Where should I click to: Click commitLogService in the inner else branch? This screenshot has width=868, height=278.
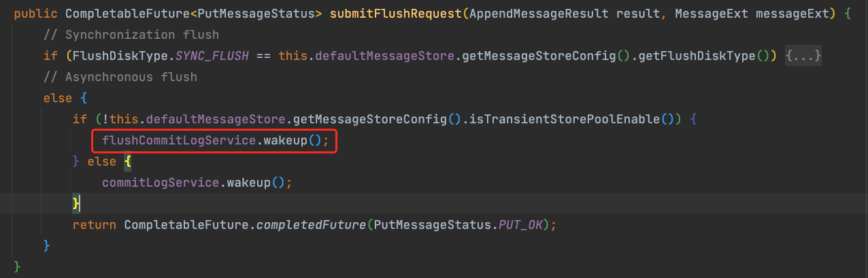pyautogui.click(x=161, y=183)
